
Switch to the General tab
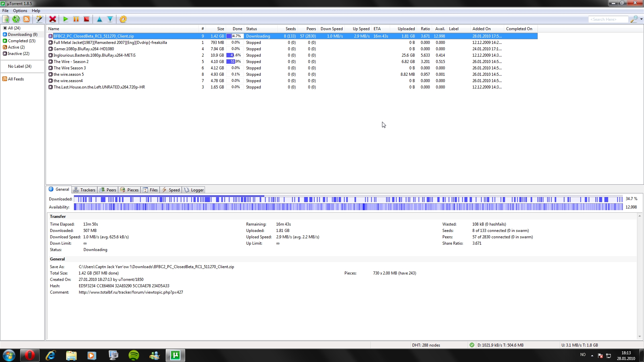tap(59, 189)
